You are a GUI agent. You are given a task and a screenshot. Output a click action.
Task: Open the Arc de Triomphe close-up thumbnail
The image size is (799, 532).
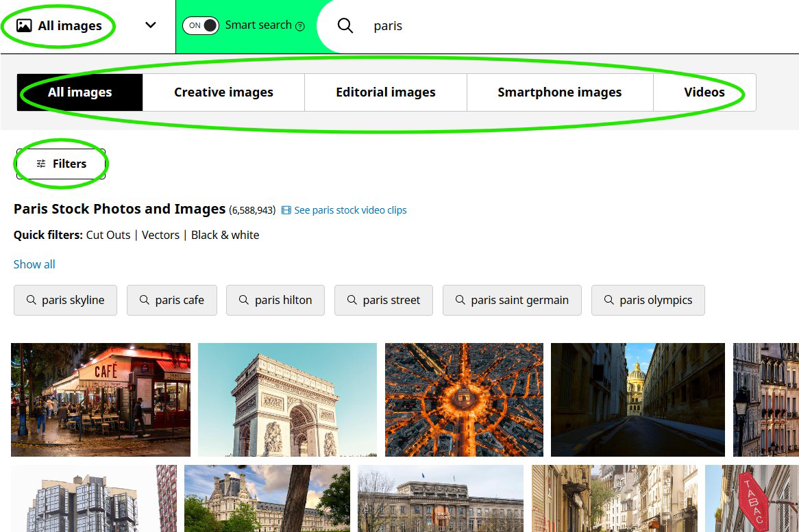287,400
